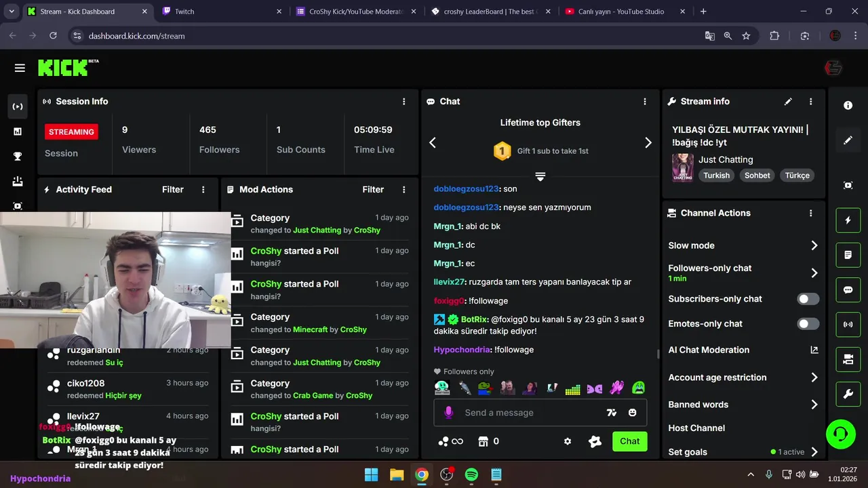
Task: Open the analytics chart icon in left sidebar
Action: (x=18, y=131)
